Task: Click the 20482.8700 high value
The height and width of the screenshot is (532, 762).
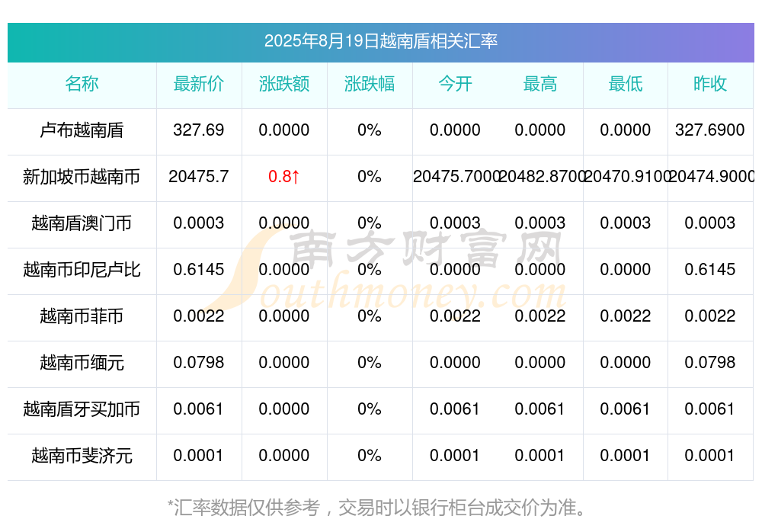Action: pos(542,177)
